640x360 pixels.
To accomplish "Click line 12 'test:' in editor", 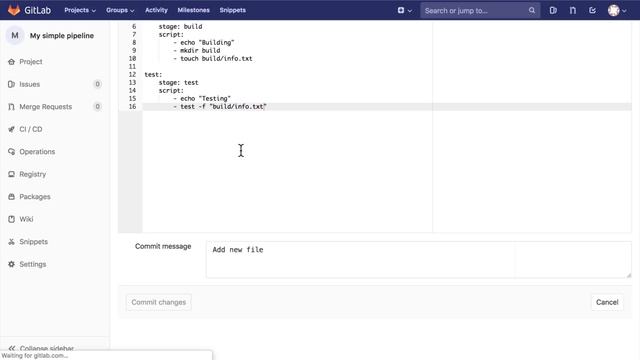I will (153, 74).
